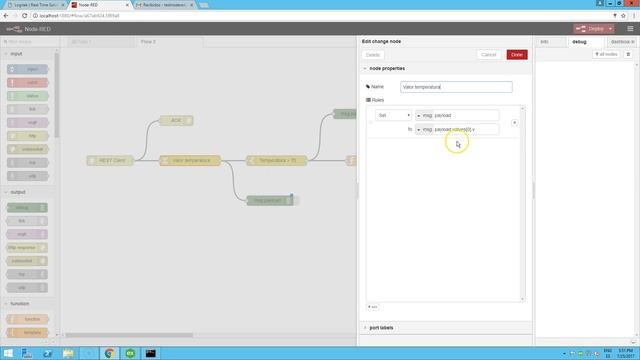Select the http response node in palette

coord(27,248)
